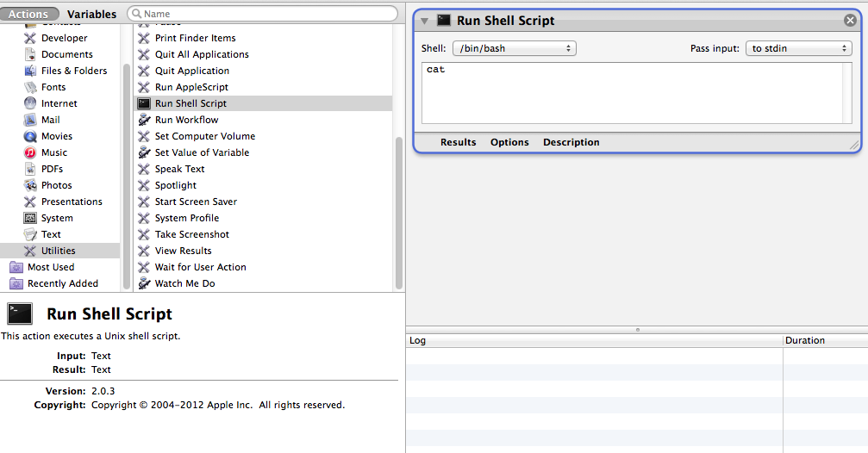Click the shell script text area
The height and width of the screenshot is (453, 868).
click(637, 93)
